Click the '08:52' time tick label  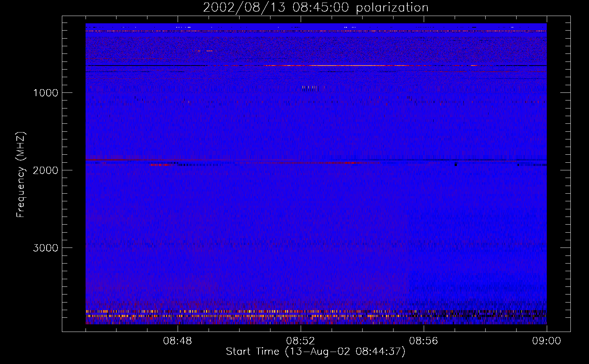[x=301, y=341]
